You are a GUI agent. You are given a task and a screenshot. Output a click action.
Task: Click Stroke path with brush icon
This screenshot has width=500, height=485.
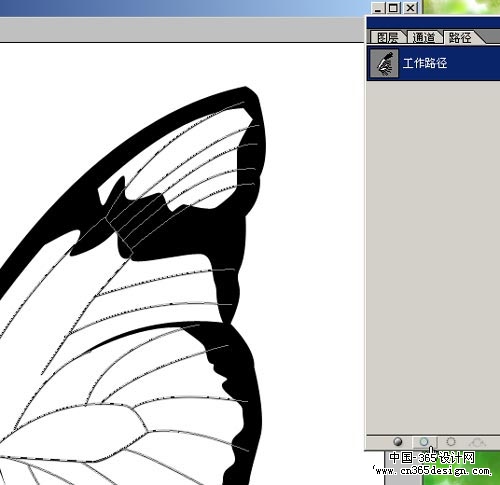coord(424,442)
